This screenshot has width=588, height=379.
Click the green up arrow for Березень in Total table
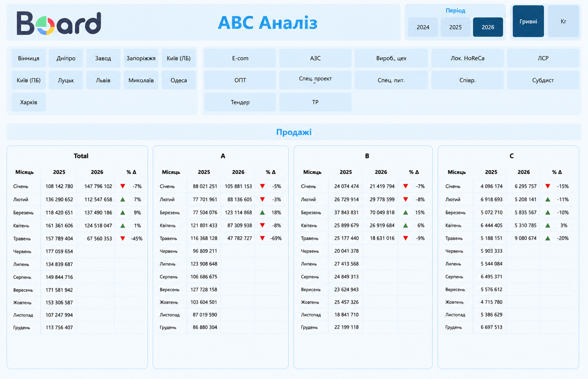(123, 213)
